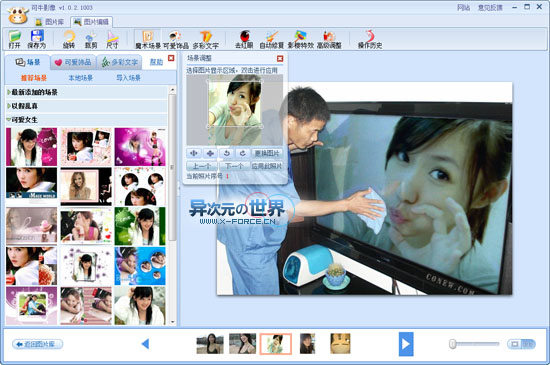Click the 返回图片库 button
Image resolution: width=550 pixels, height=365 pixels.
pos(38,344)
